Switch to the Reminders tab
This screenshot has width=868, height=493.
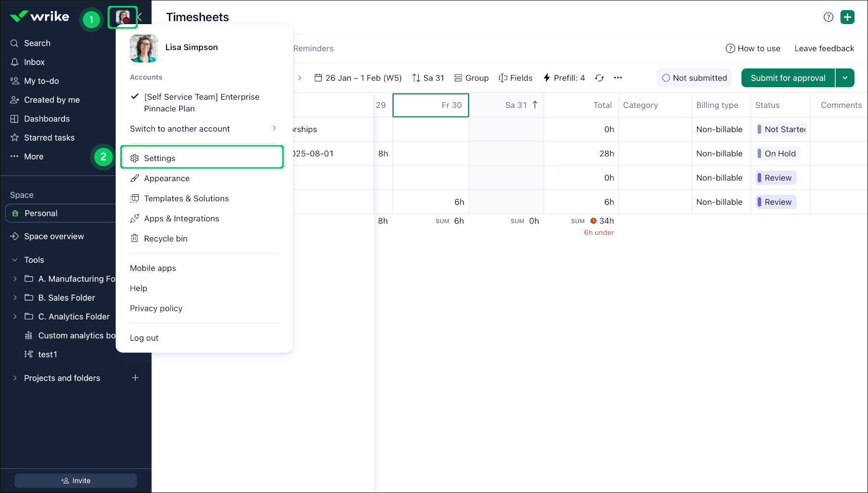tap(313, 48)
